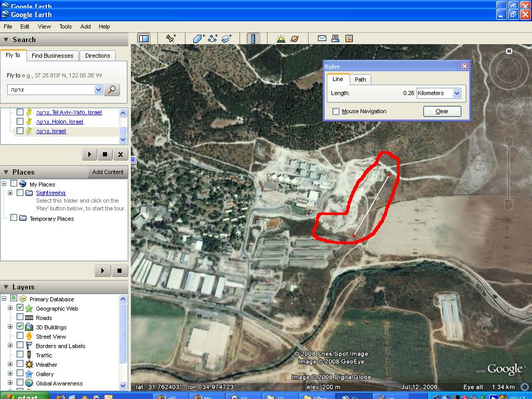Stop the Places tour
532x399 pixels.
[x=119, y=270]
